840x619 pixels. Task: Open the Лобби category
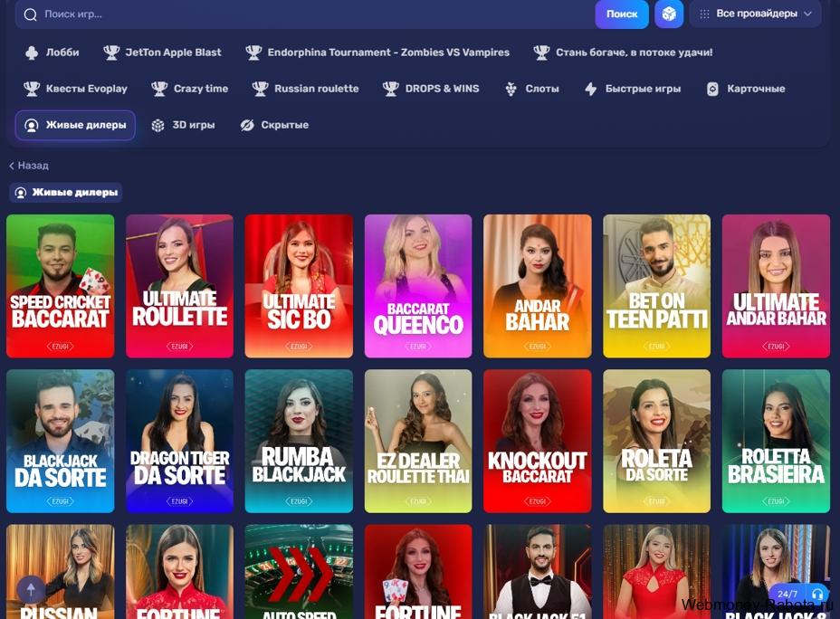(x=52, y=52)
